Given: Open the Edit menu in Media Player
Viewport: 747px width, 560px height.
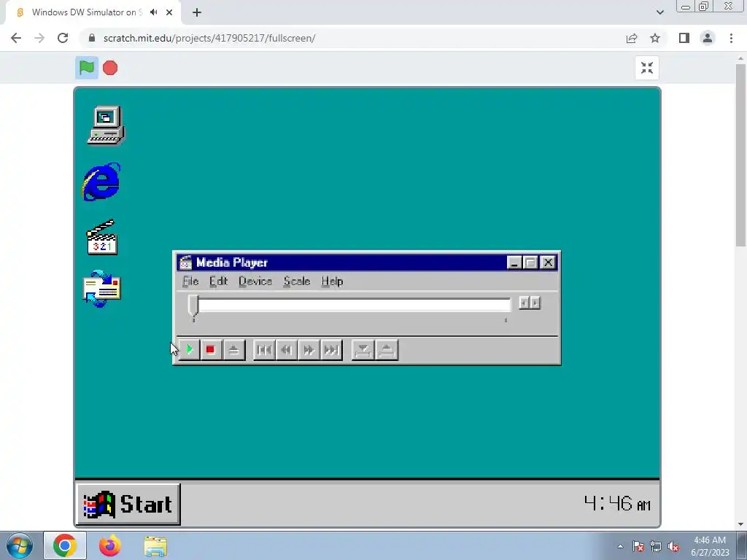Looking at the screenshot, I should (x=219, y=281).
